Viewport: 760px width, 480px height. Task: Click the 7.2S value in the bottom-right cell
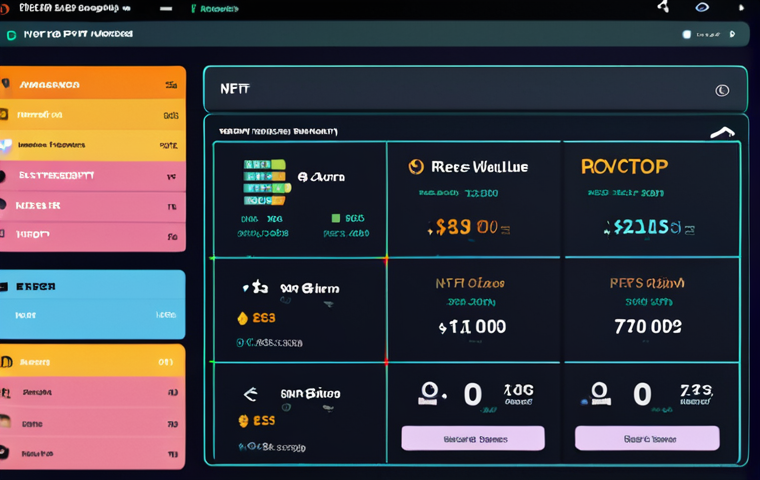tap(696, 389)
